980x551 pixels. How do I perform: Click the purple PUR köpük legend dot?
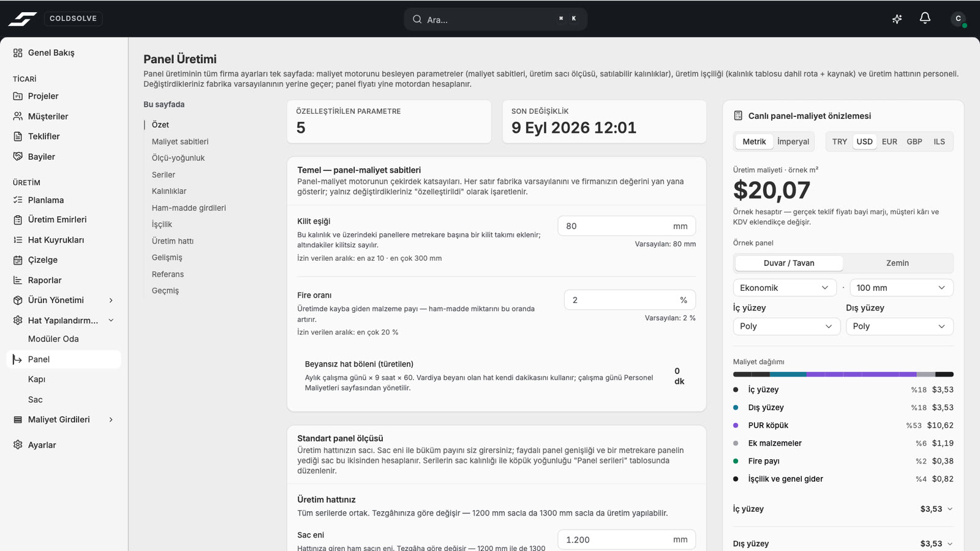[x=736, y=425]
